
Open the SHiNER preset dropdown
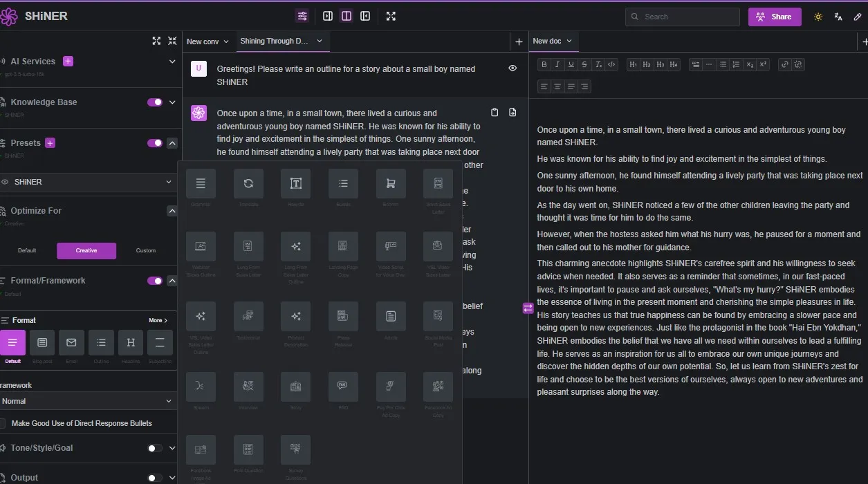pos(86,182)
